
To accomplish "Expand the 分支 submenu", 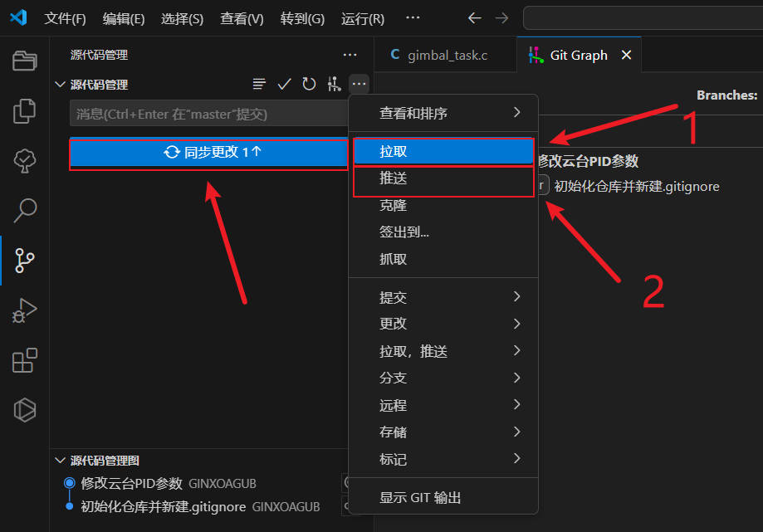I will [x=448, y=378].
